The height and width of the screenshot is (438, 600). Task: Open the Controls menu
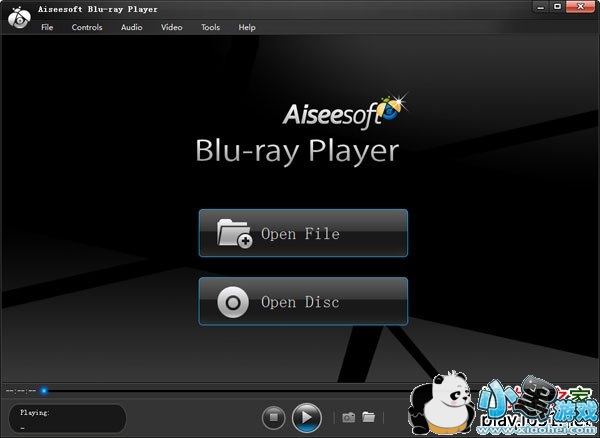coord(87,28)
